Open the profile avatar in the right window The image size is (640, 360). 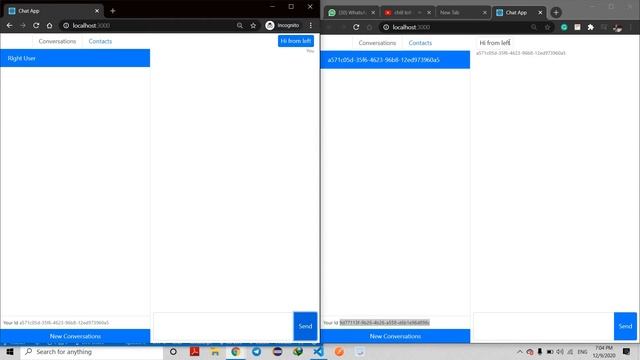pos(618,28)
